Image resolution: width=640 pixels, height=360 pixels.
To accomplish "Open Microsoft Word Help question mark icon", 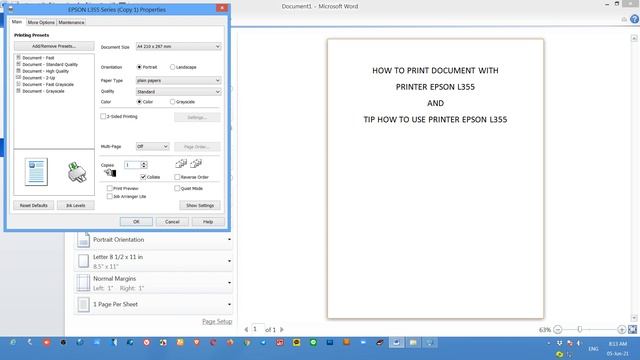I will point(635,19).
